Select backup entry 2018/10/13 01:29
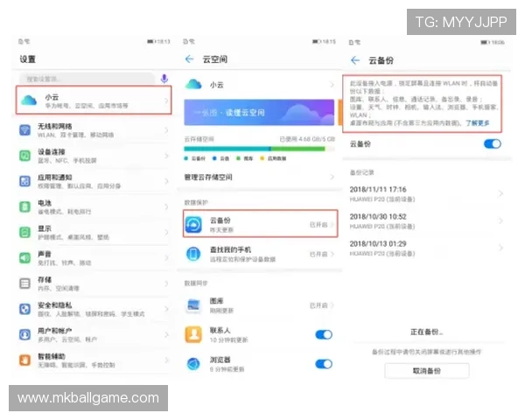Screen dimensions: 525x420 (x=426, y=248)
